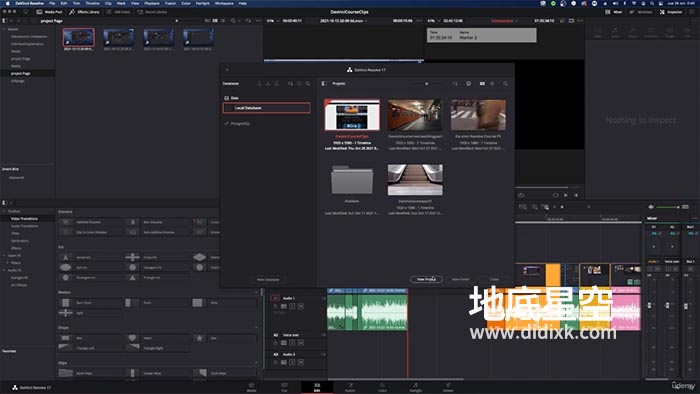This screenshot has width=700, height=394.
Task: Open the Fusion menu in menu bar
Action: 171,3
